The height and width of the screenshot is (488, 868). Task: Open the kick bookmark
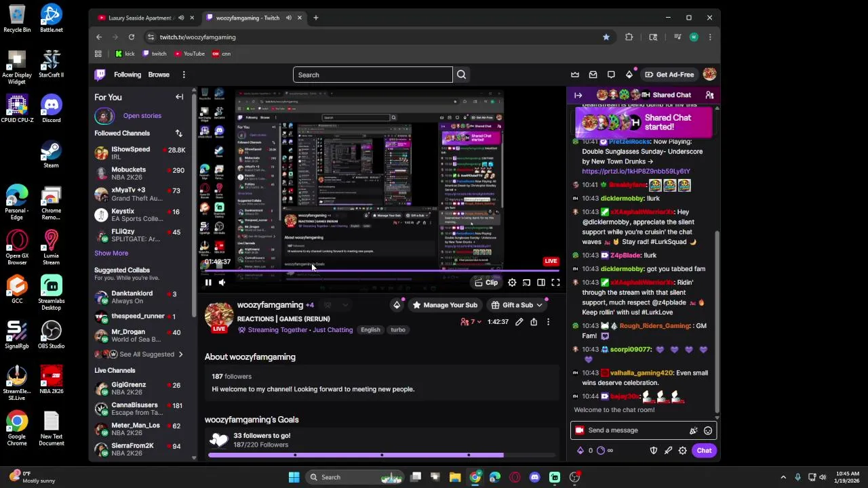[125, 54]
